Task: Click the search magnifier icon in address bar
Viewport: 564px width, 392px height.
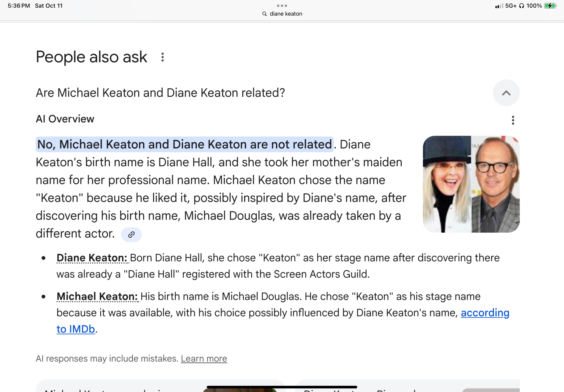Action: point(265,14)
